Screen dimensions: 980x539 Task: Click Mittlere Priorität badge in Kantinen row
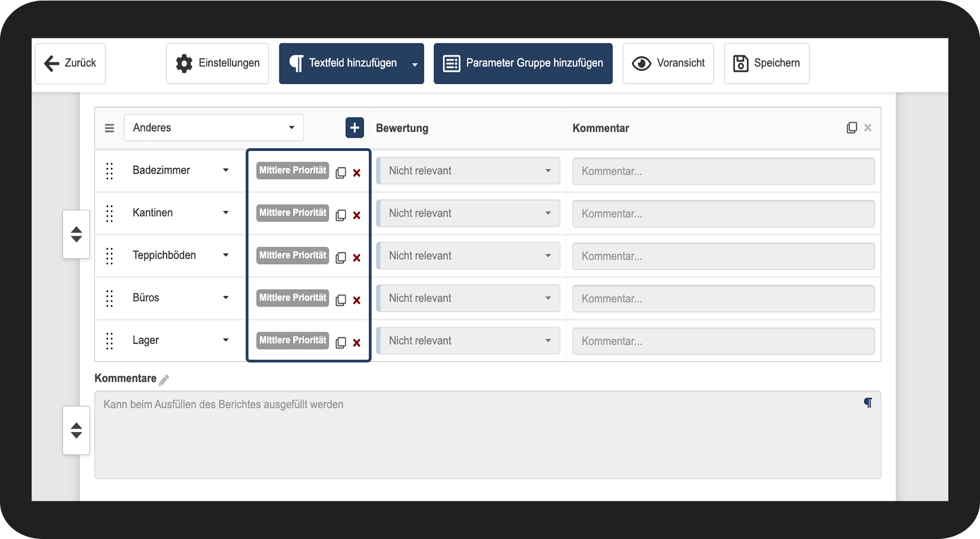point(293,213)
